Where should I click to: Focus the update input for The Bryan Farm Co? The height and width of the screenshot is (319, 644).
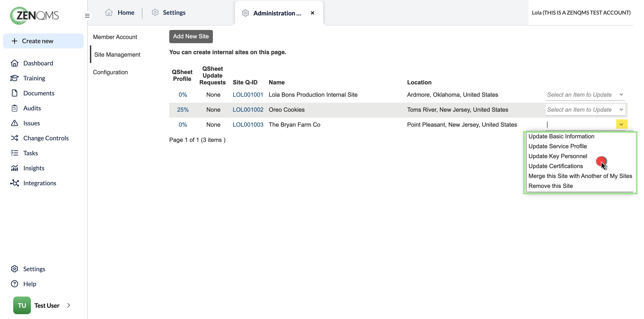pos(581,124)
